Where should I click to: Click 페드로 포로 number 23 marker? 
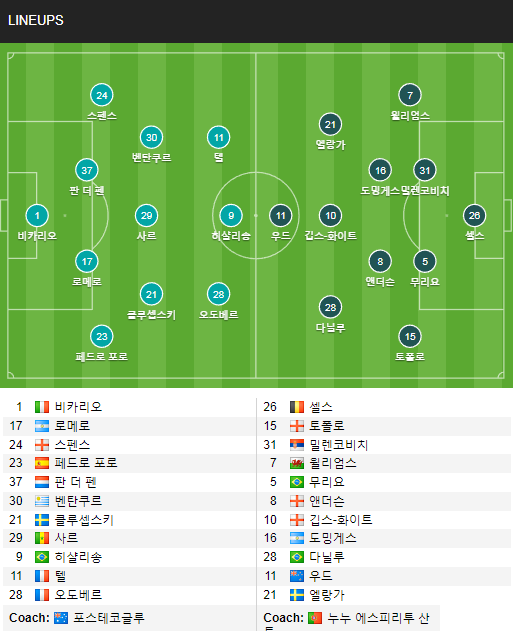(102, 336)
